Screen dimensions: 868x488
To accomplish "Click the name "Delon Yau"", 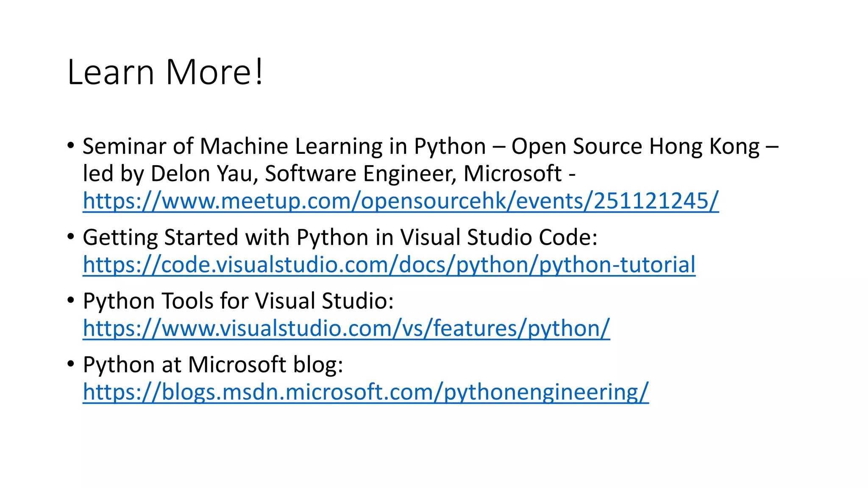I will click(x=202, y=174).
